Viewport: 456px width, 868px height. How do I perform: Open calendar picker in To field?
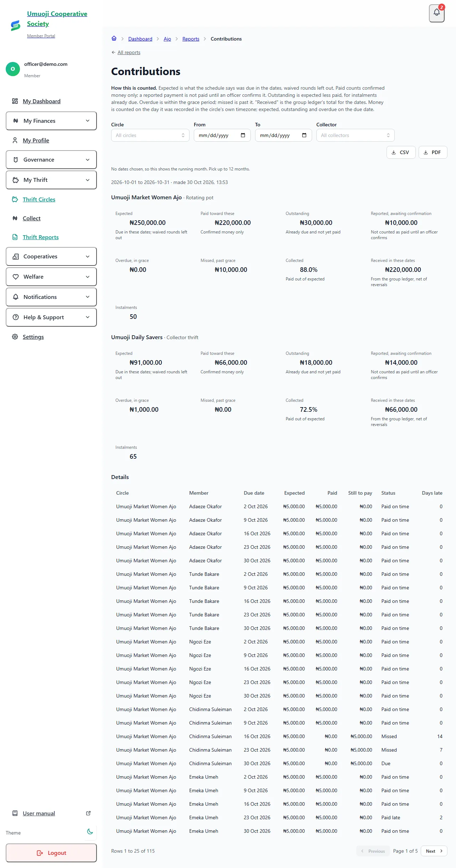304,135
